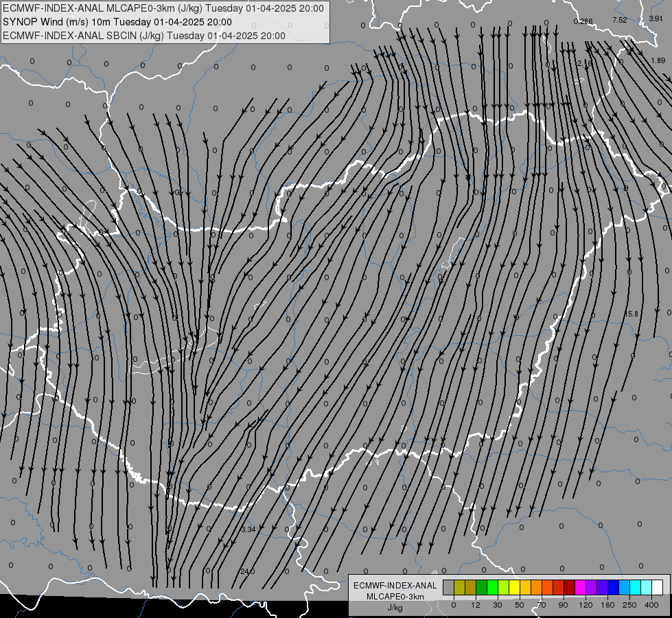Choose the lime swatch right of tick 30
The width and height of the screenshot is (672, 618).
coord(504,588)
